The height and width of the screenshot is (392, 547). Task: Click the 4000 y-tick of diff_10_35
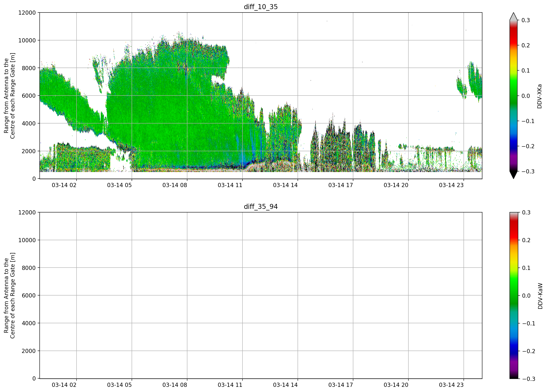tap(29, 123)
